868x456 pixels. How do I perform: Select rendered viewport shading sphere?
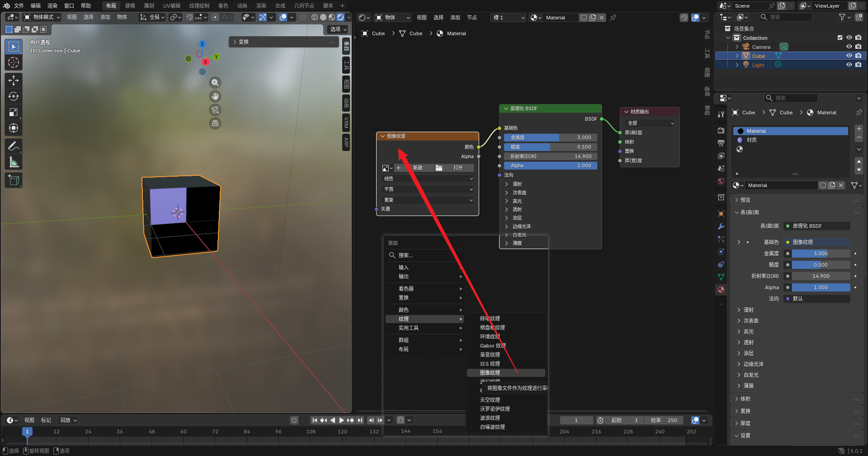(340, 17)
